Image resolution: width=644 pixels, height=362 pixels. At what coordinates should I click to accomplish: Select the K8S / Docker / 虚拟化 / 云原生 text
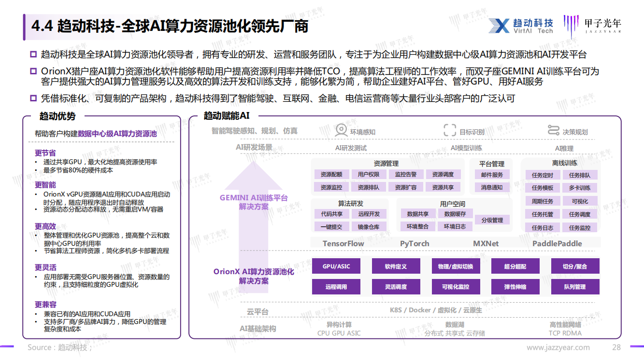pos(436,310)
